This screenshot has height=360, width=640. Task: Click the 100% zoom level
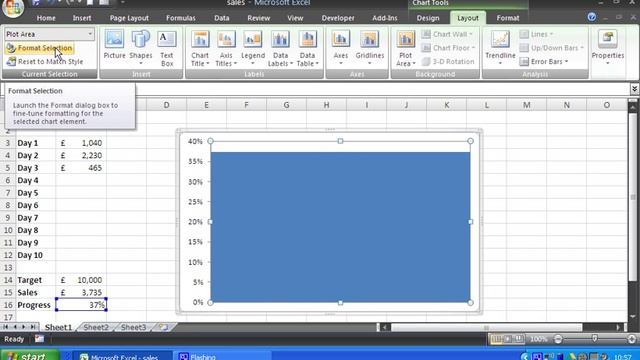[x=538, y=339]
